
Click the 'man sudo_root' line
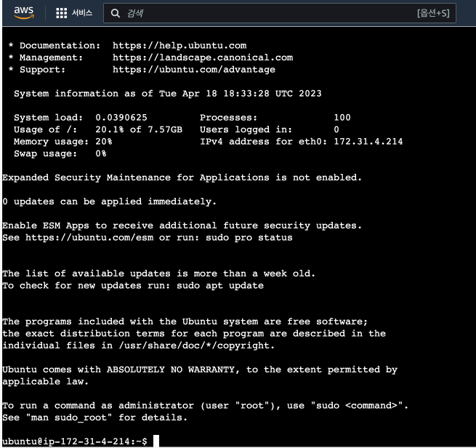[x=94, y=417]
